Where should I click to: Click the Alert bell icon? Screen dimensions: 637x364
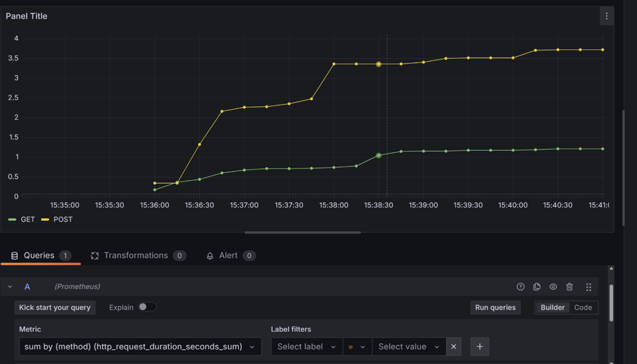coord(210,256)
